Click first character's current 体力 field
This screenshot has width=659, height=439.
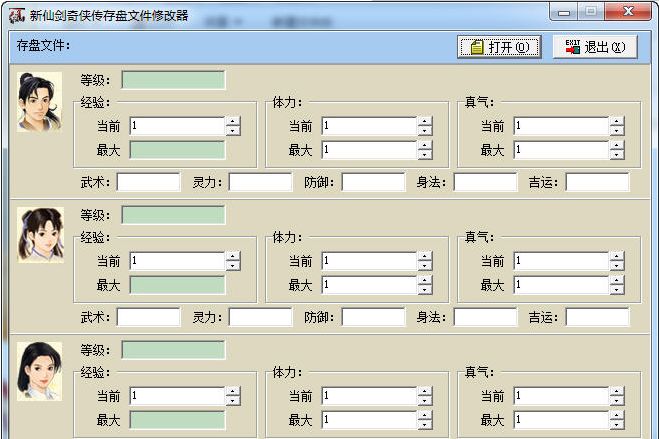369,126
